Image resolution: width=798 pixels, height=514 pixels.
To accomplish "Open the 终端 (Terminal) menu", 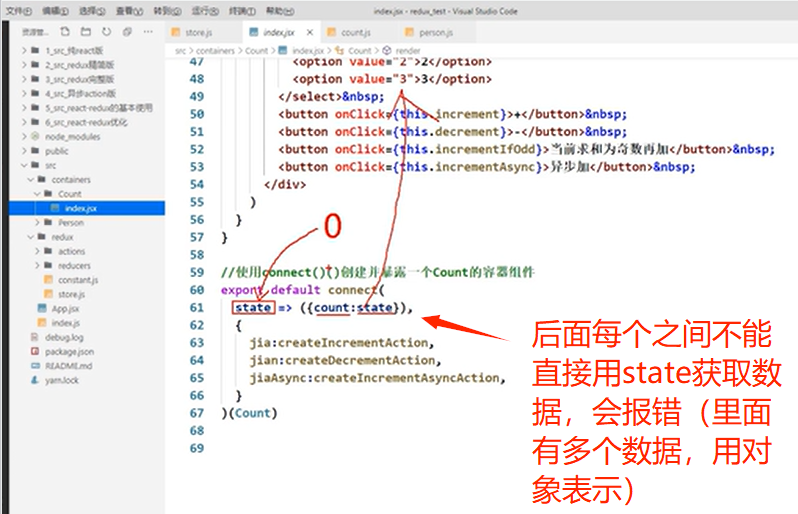I will coord(242,11).
